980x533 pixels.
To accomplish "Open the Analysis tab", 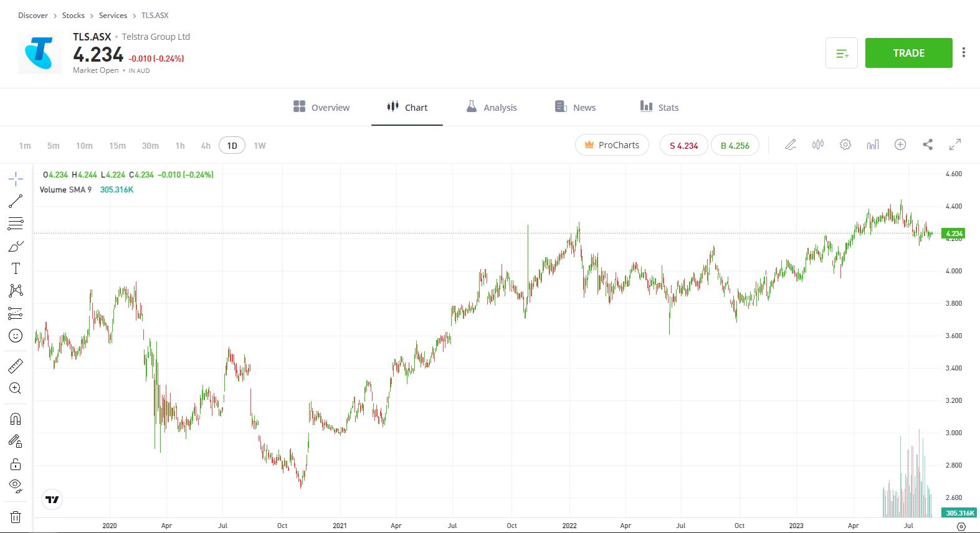I will 492,107.
